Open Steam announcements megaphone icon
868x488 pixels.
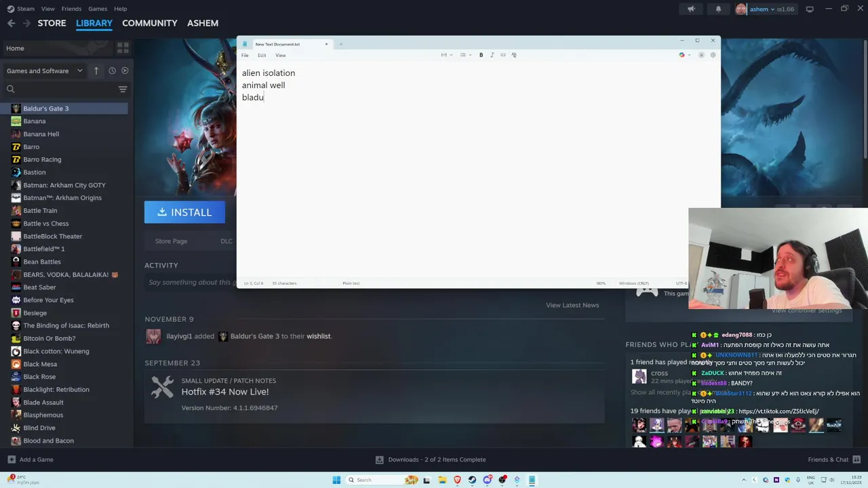691,9
